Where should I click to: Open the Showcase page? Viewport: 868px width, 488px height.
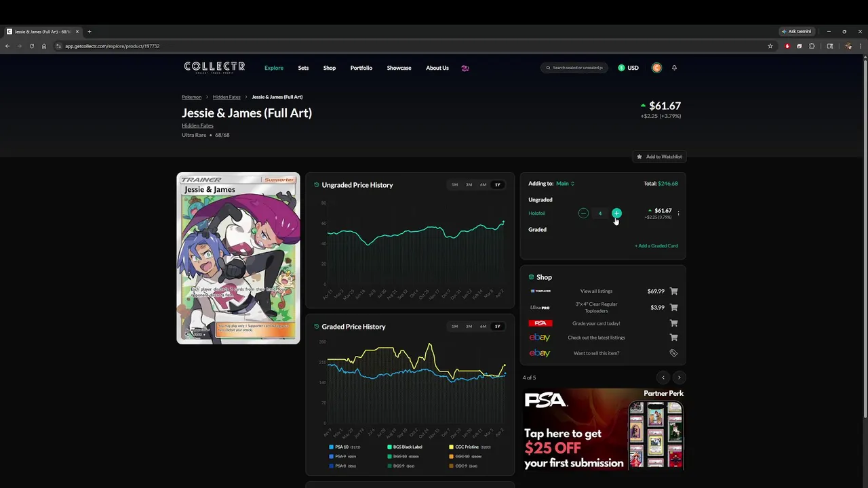399,68
